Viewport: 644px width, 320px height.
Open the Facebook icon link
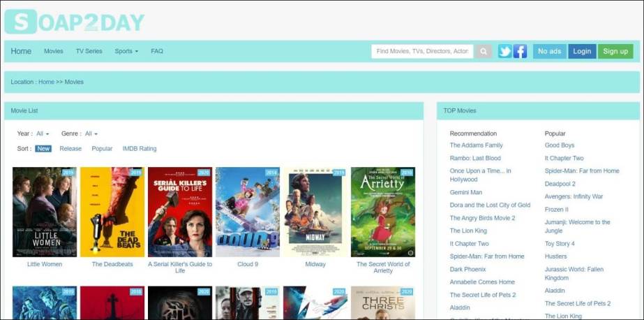[x=520, y=51]
